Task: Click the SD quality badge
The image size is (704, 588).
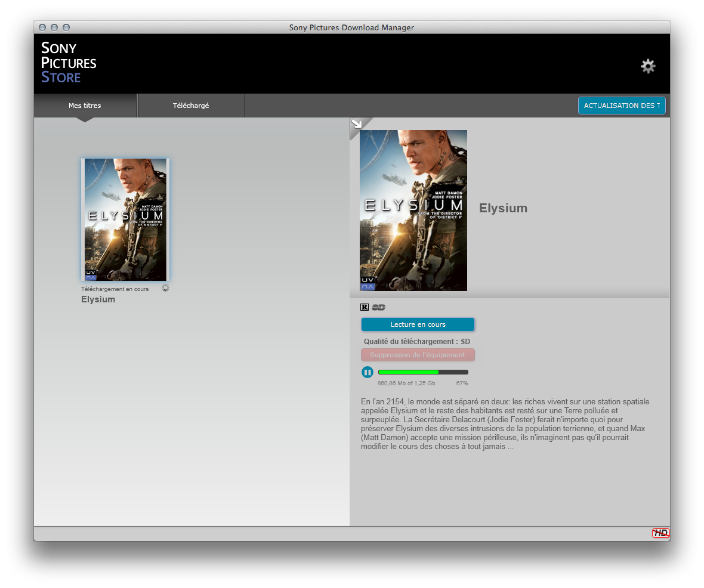Action: [378, 307]
